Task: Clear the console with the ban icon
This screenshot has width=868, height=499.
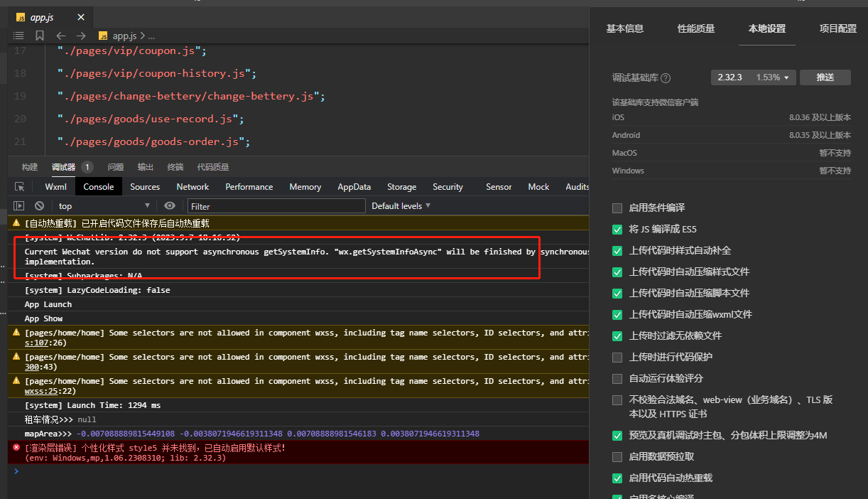Action: click(x=40, y=206)
